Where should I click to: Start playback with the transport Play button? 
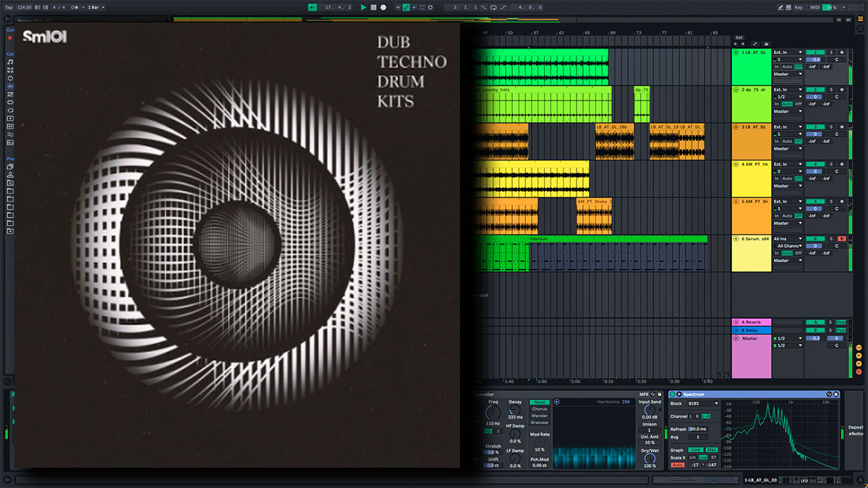pyautogui.click(x=363, y=7)
